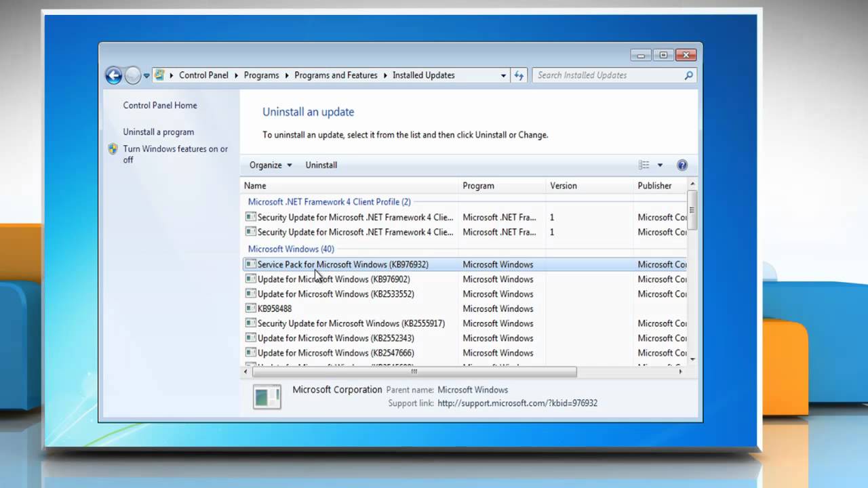Select the Programs breadcrumb segment
This screenshot has width=868, height=488.
click(x=261, y=75)
